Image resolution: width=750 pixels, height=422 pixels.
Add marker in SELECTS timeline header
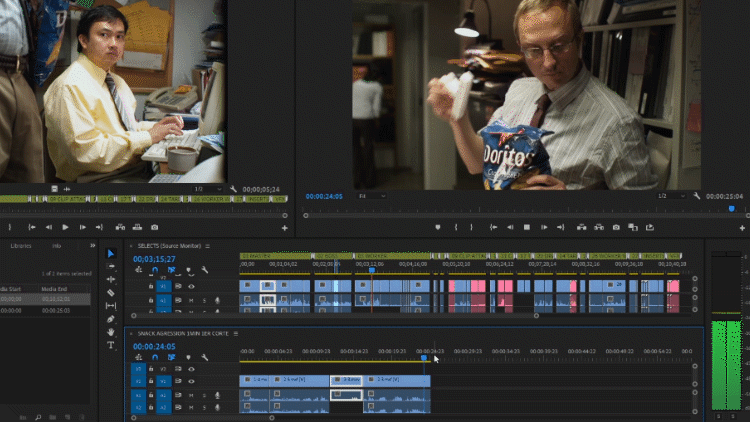[x=188, y=270]
